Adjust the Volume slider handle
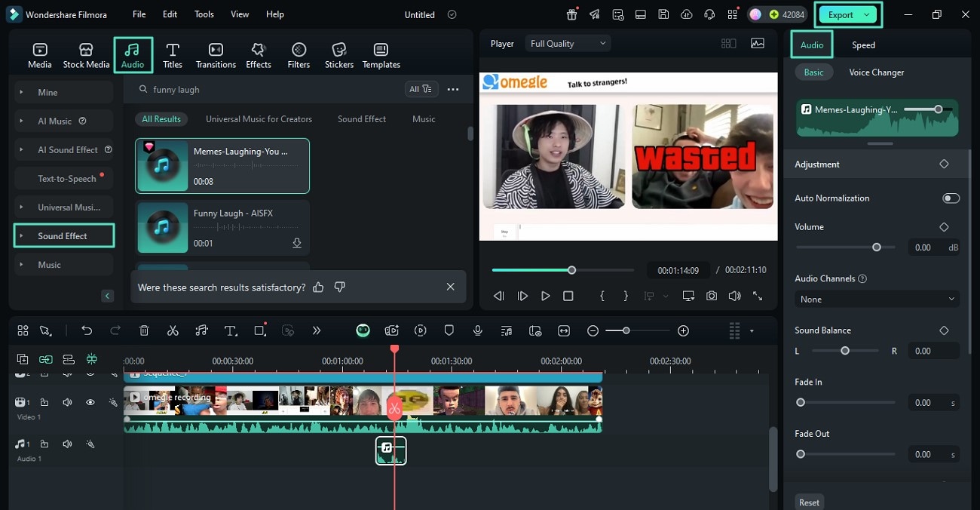Image resolution: width=980 pixels, height=510 pixels. pos(877,247)
